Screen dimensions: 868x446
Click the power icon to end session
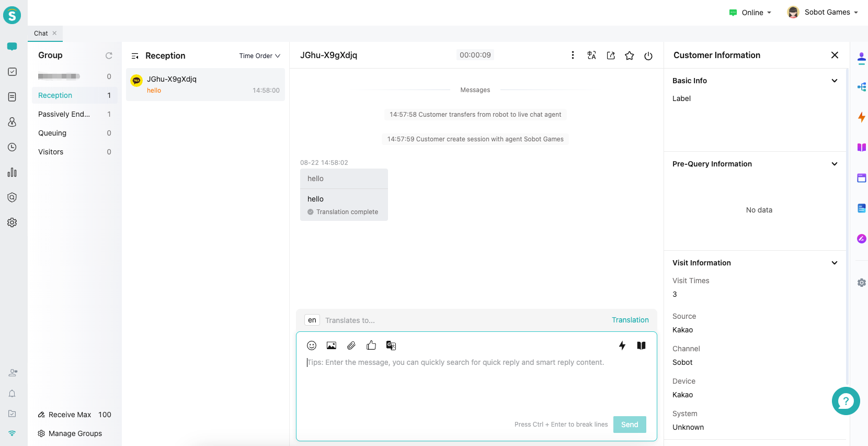click(648, 55)
